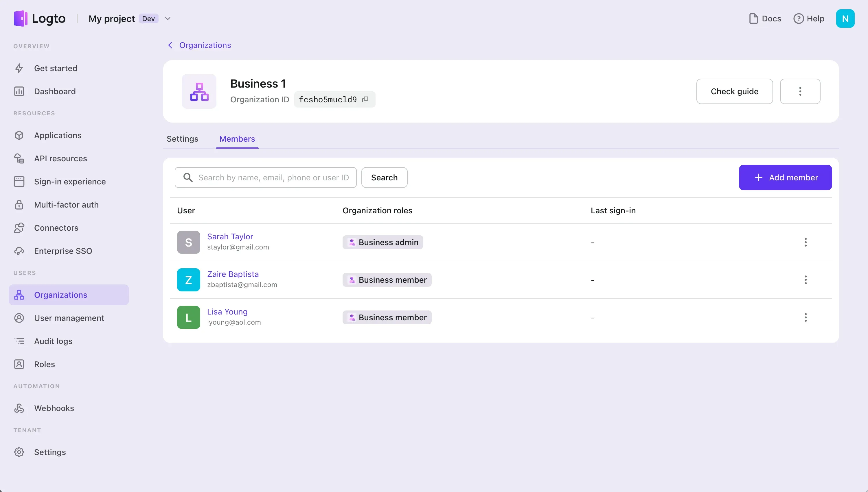
Task: Click the Audit logs icon in sidebar
Action: point(20,341)
